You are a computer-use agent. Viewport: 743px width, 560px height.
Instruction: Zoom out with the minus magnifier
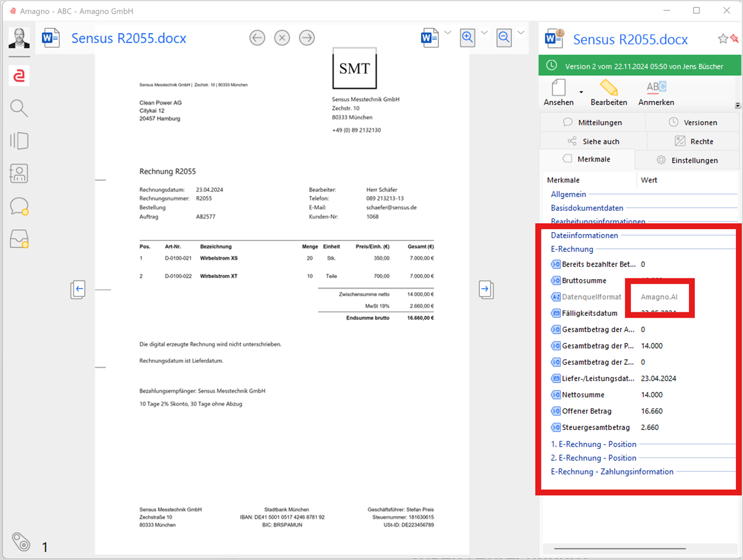tap(504, 38)
